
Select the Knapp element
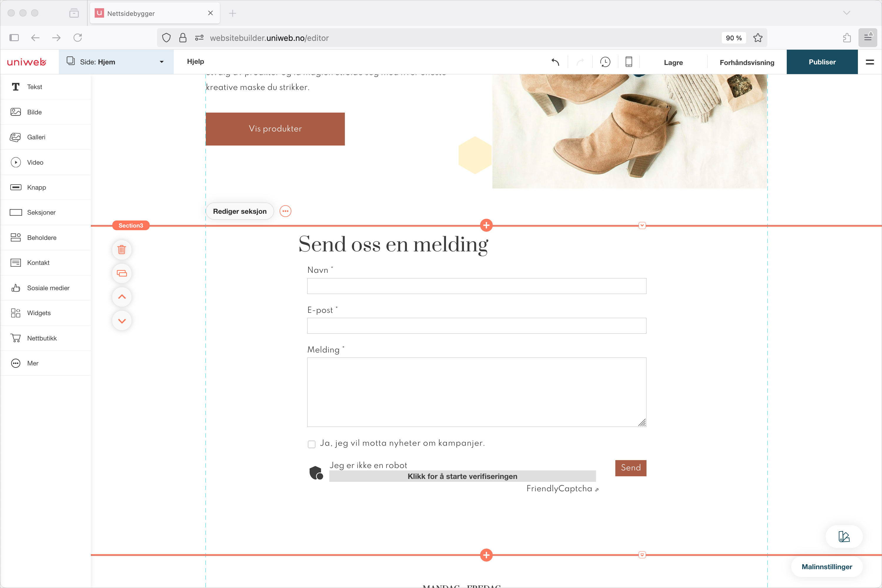point(45,187)
